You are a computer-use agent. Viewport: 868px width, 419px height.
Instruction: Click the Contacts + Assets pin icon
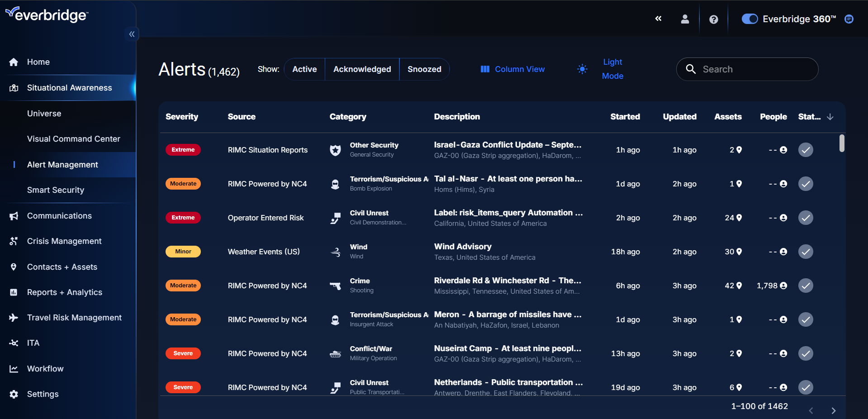pyautogui.click(x=14, y=267)
